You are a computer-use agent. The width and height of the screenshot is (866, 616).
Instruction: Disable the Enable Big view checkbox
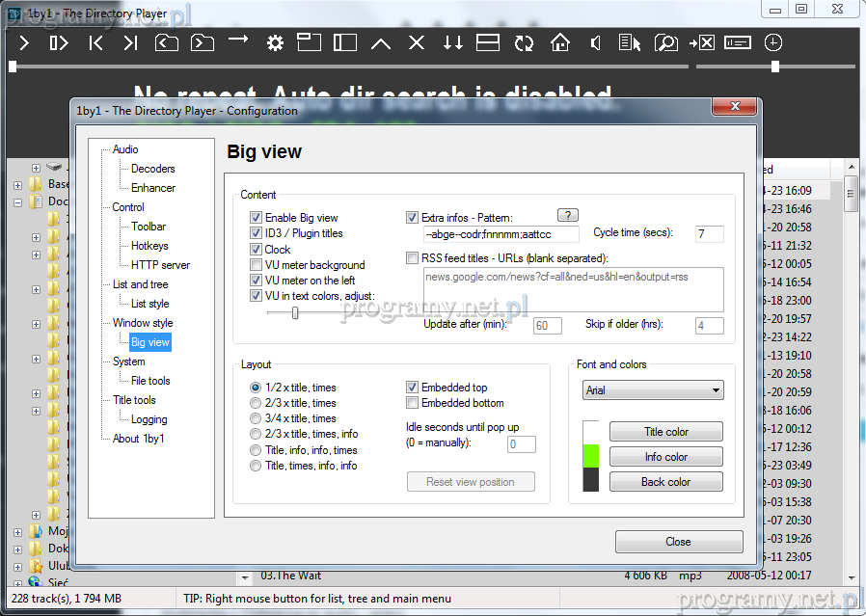257,218
